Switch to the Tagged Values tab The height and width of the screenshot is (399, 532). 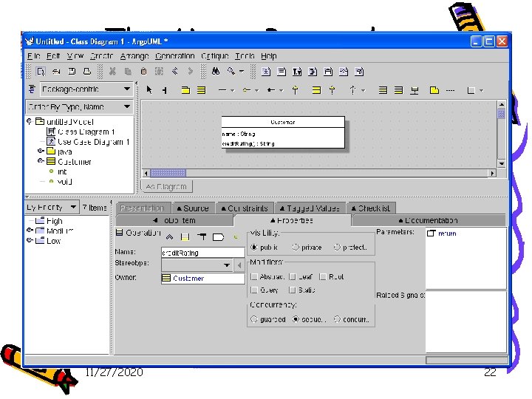(x=310, y=208)
